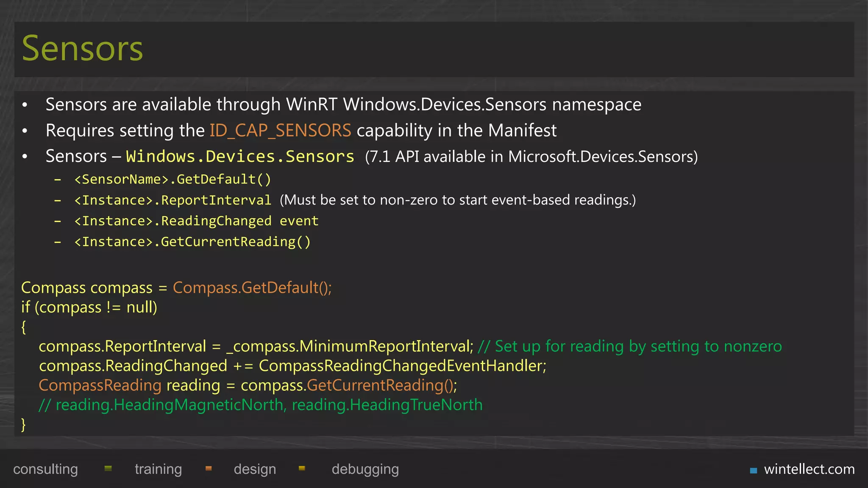
Task: Click the orange square bullet after training
Action: coord(209,469)
